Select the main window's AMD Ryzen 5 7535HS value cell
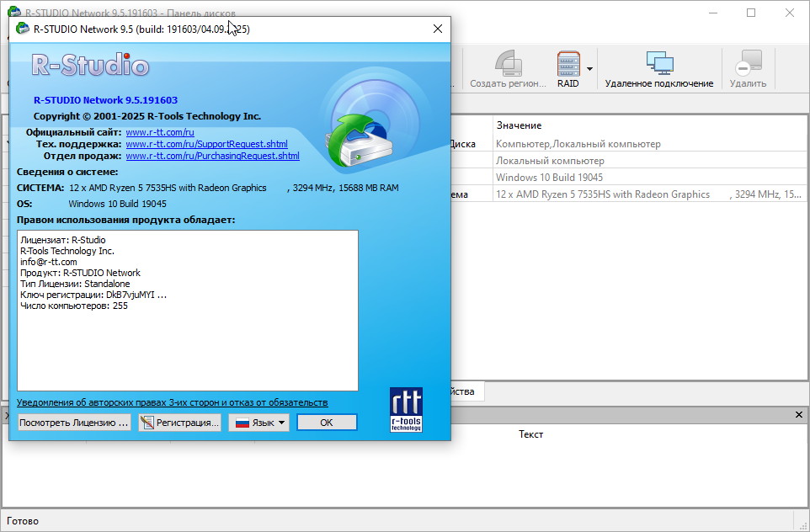The width and height of the screenshot is (810, 532). click(x=650, y=194)
